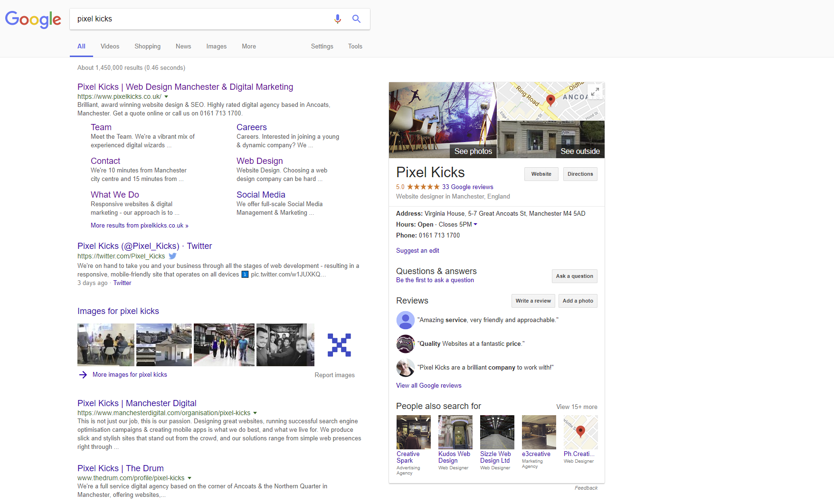This screenshot has height=504, width=834.
Task: Click the blue search magnifier icon
Action: click(x=356, y=19)
